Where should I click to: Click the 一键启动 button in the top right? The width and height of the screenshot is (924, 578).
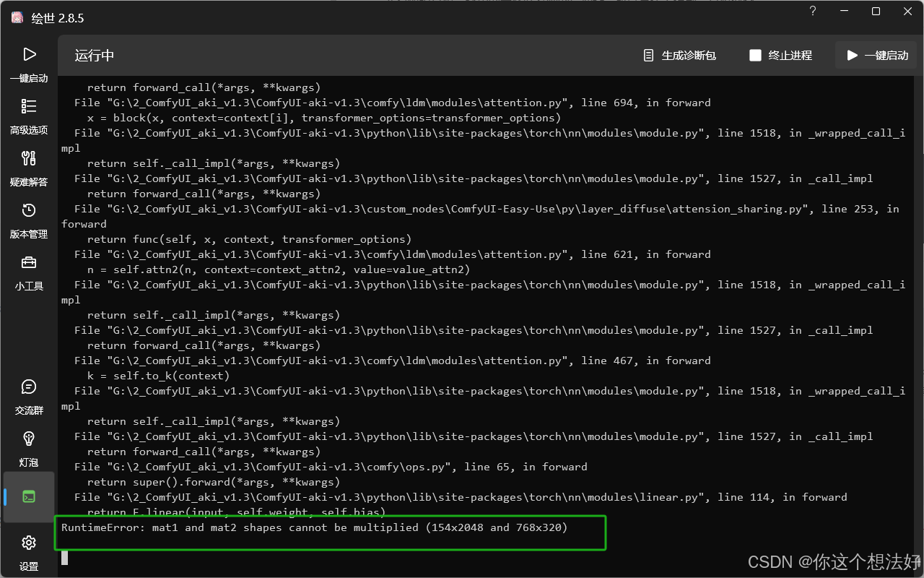pyautogui.click(x=878, y=56)
